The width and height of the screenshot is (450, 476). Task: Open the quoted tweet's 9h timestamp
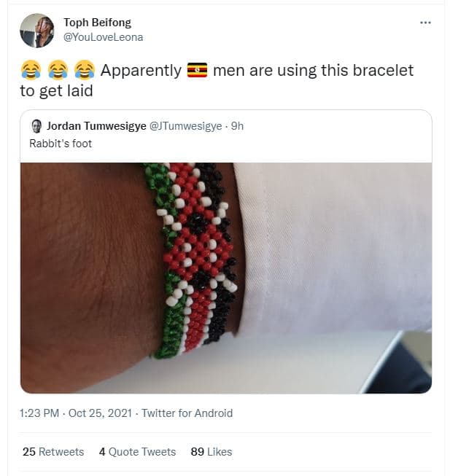coord(237,126)
